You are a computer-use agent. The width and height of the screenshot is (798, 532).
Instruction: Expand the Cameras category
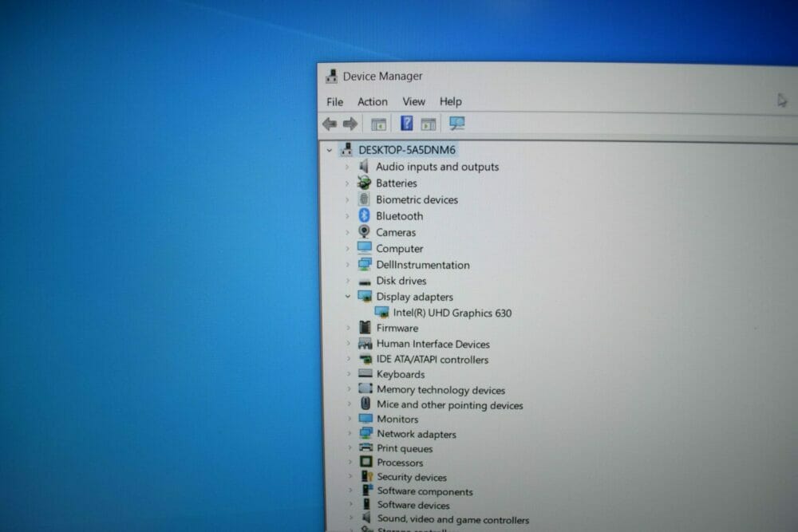[x=347, y=232]
